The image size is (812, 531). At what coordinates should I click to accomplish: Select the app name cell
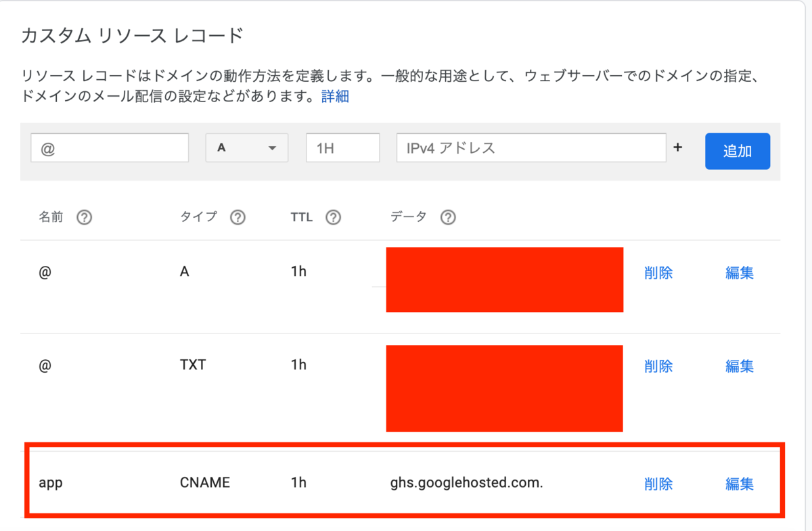(51, 484)
